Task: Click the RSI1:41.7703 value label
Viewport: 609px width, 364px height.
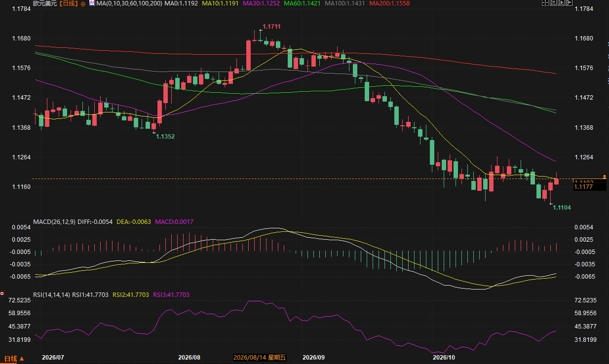Action: point(91,295)
